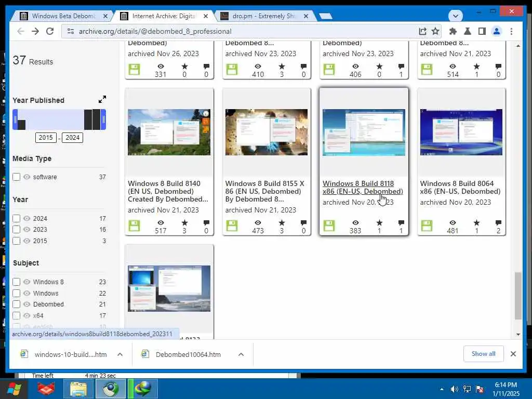
Task: Open Windows 8 Build 8118 x86 link
Action: 363,187
